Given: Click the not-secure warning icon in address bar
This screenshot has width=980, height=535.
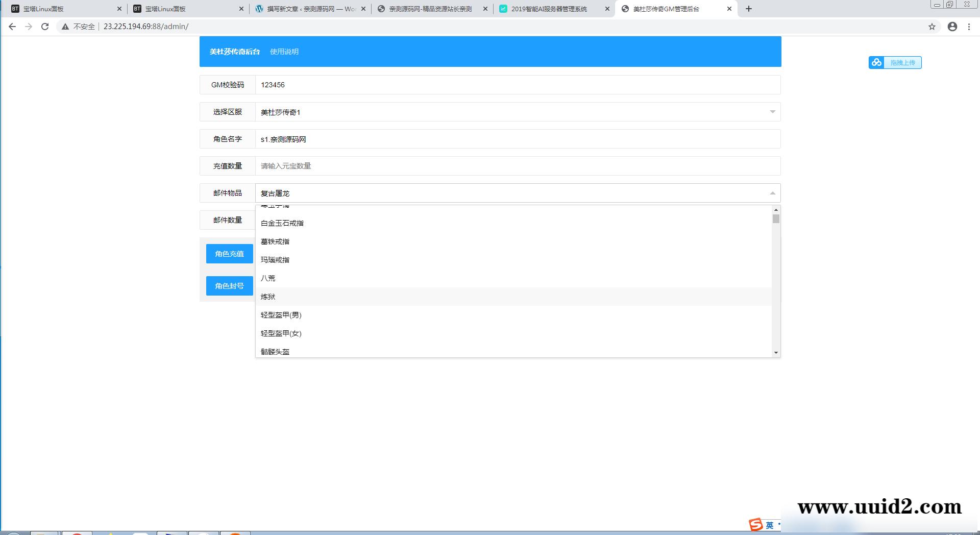Looking at the screenshot, I should [x=65, y=27].
